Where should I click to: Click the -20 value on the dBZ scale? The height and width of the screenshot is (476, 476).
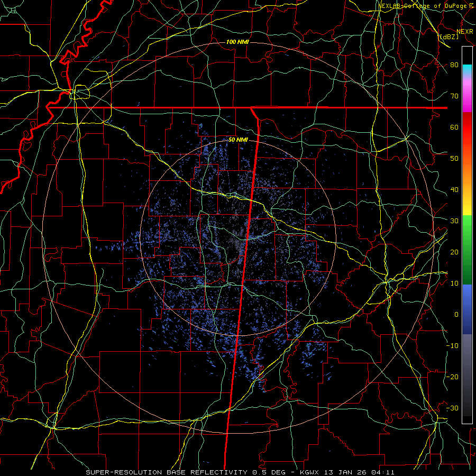pos(452,377)
